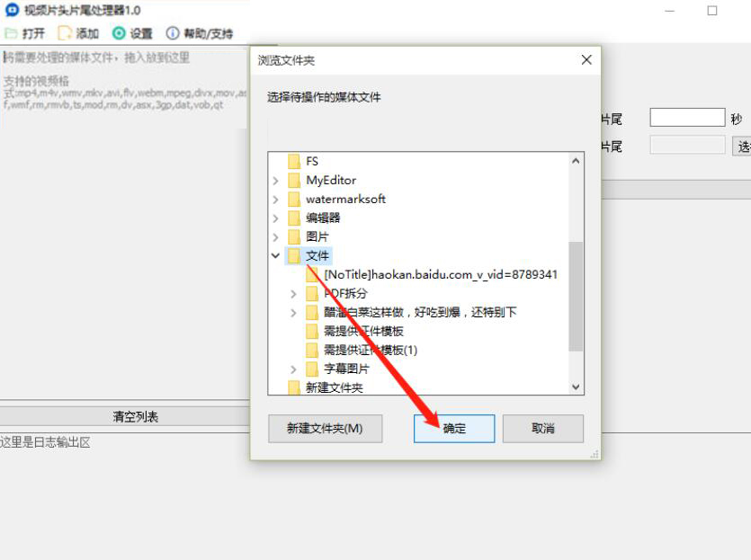Expand the 图片 folder node

(x=275, y=237)
